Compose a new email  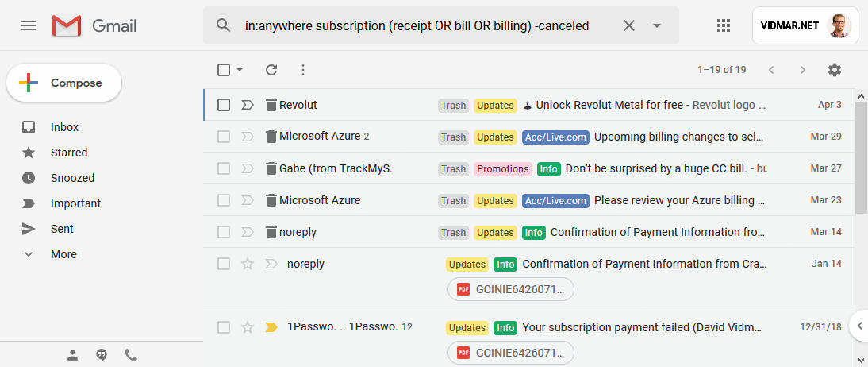63,83
